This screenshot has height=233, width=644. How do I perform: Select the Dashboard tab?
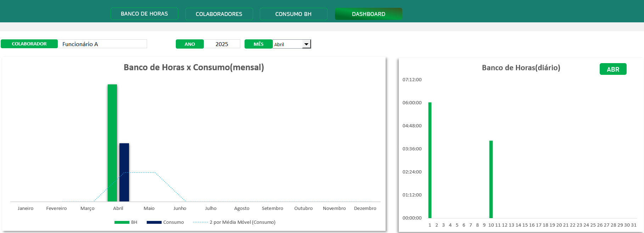[x=368, y=14]
